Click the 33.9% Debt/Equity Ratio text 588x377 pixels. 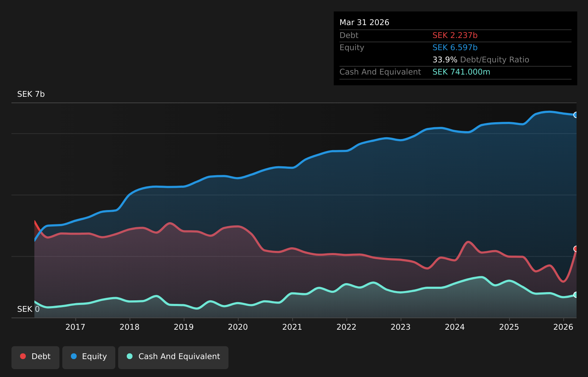pos(481,60)
